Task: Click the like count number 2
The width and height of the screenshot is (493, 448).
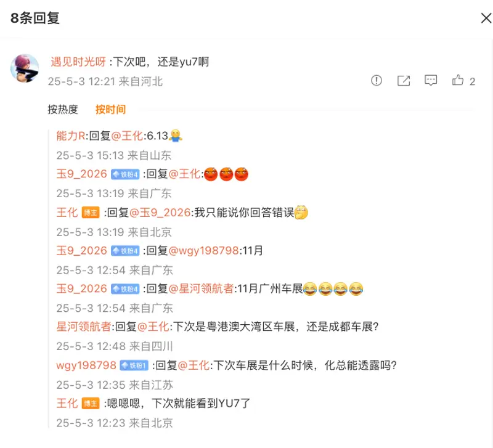Action: point(472,82)
